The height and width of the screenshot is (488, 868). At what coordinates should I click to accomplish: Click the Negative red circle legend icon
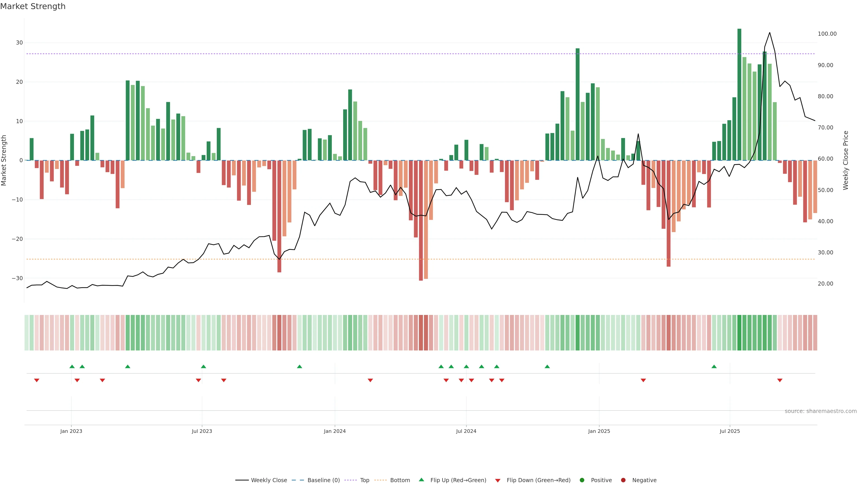(623, 480)
